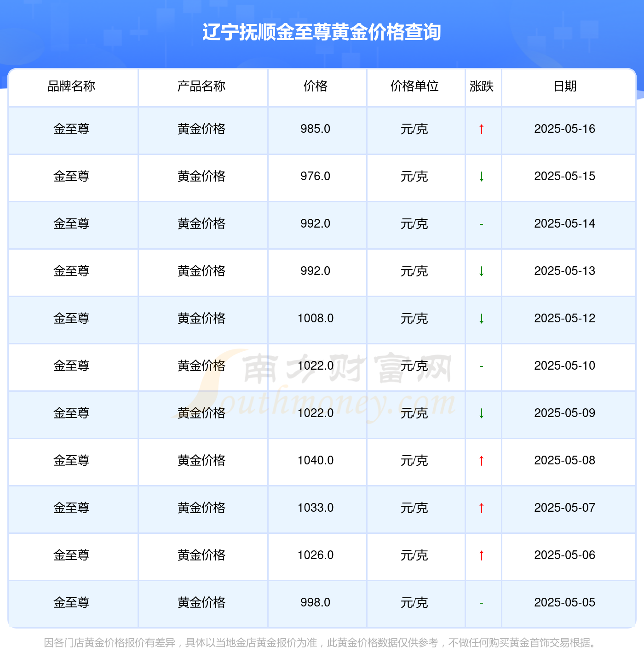Select the 品牌名称 column header
The width and height of the screenshot is (644, 669).
71,86
